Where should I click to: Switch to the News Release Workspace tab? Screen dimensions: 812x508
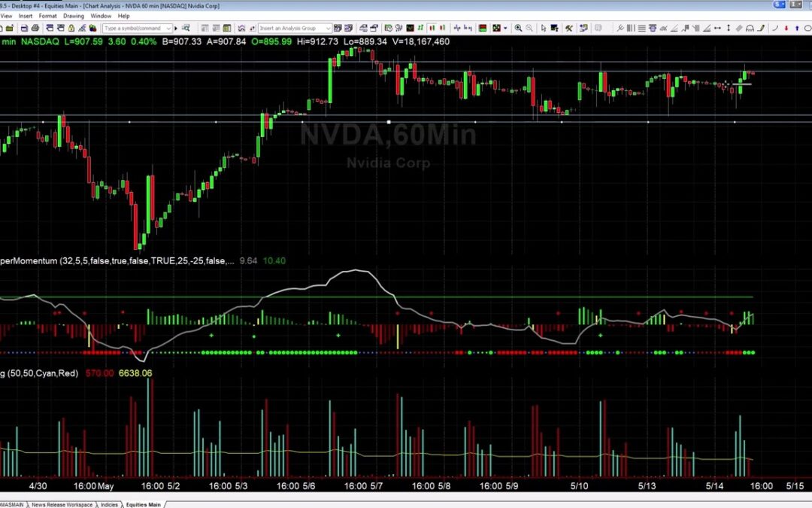(62, 504)
